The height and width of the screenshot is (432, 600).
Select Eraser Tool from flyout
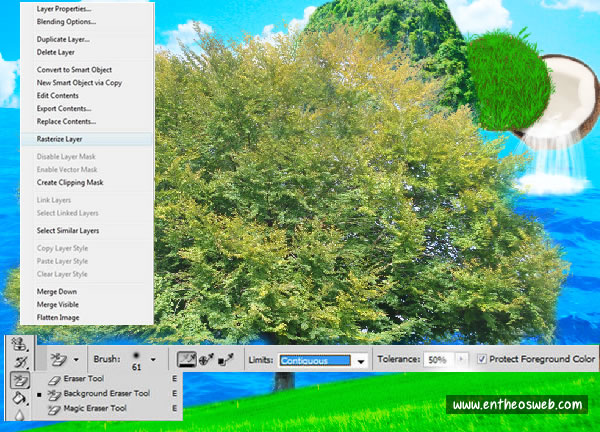84,380
